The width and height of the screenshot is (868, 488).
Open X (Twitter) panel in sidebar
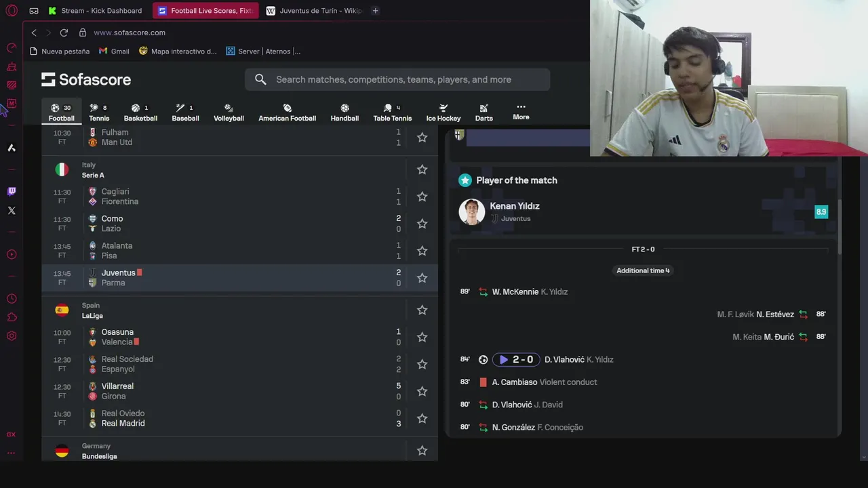click(12, 211)
